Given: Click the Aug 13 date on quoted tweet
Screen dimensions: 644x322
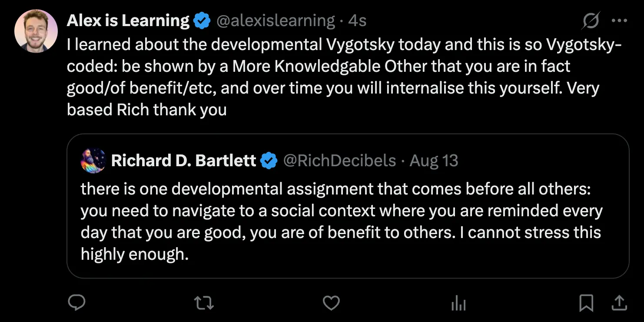Looking at the screenshot, I should (x=434, y=161).
